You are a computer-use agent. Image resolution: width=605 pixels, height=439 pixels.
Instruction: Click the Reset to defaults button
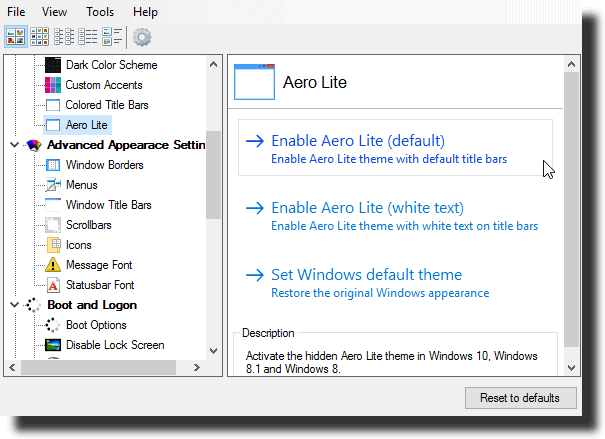point(521,398)
